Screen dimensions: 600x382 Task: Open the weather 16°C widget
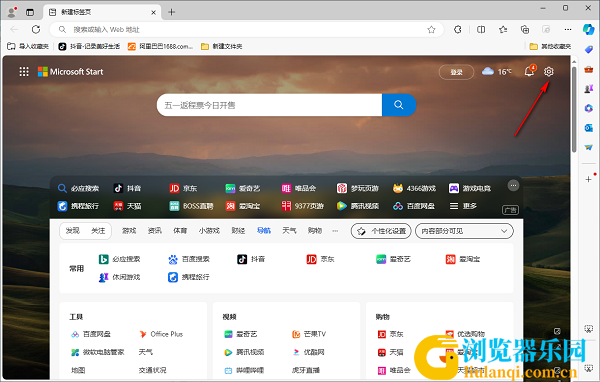click(496, 72)
